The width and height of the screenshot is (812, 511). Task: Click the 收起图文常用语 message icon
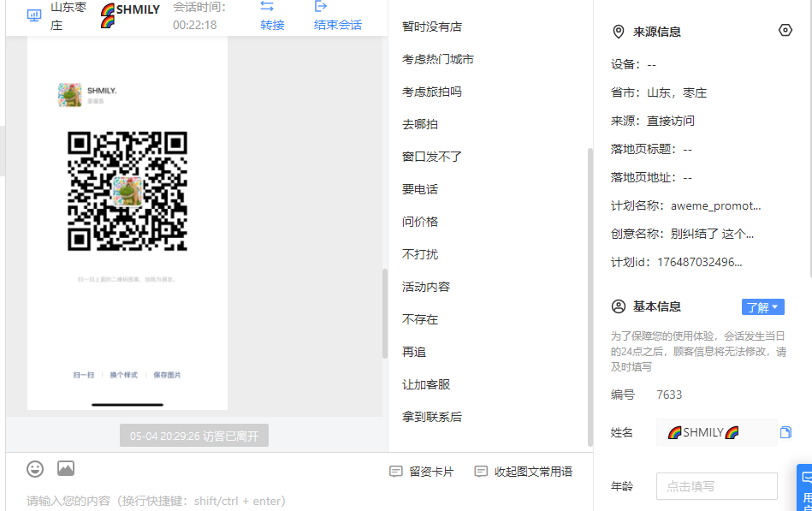point(481,472)
